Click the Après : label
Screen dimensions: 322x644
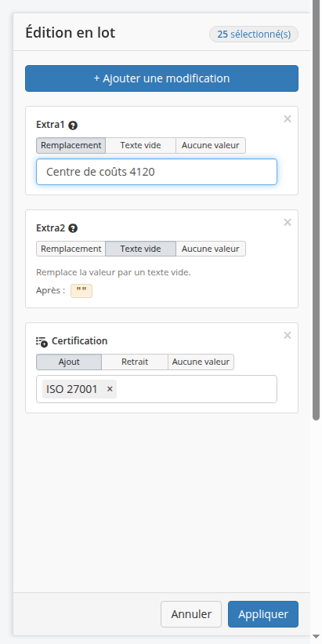pyautogui.click(x=50, y=291)
